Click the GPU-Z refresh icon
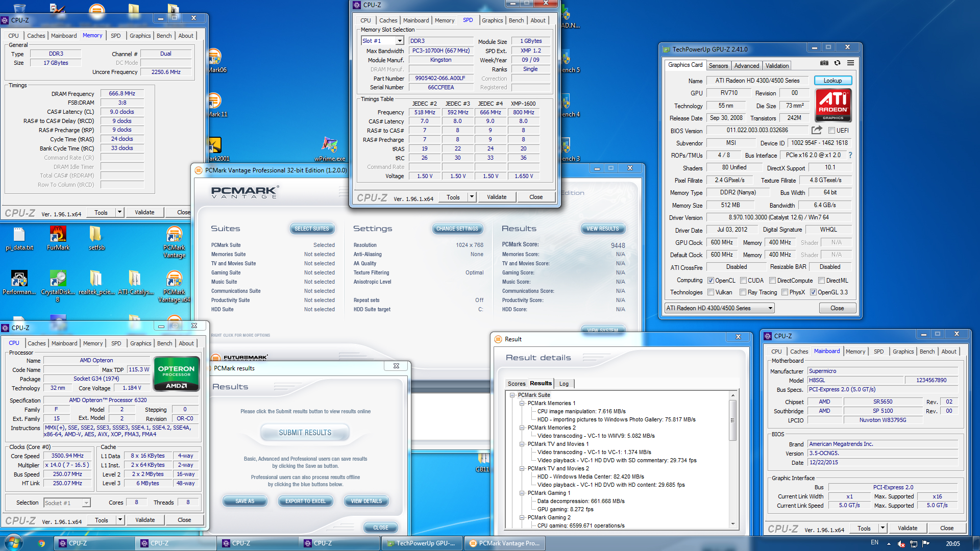This screenshot has height=551, width=980. (837, 63)
